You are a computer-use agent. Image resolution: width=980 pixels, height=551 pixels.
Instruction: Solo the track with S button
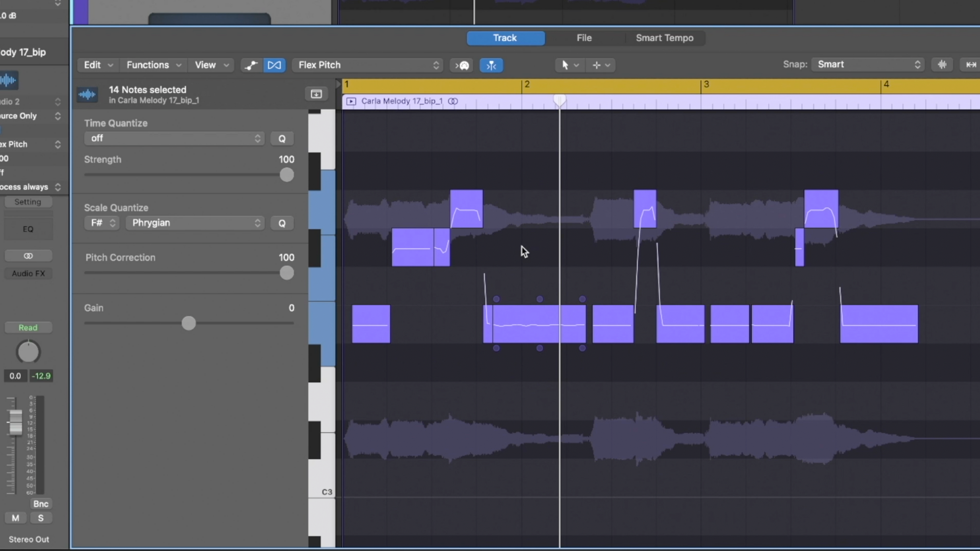pyautogui.click(x=41, y=518)
